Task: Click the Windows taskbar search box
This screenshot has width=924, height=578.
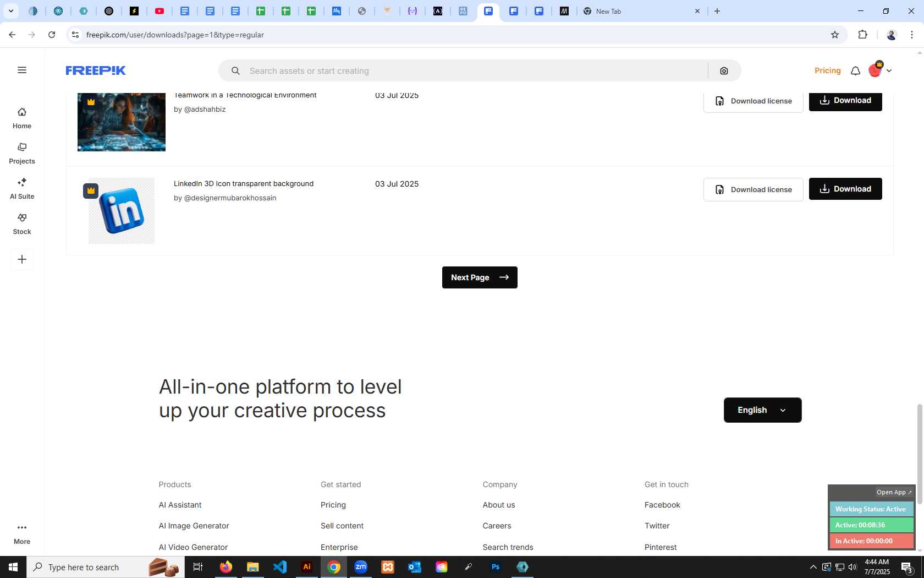Action: [106, 567]
